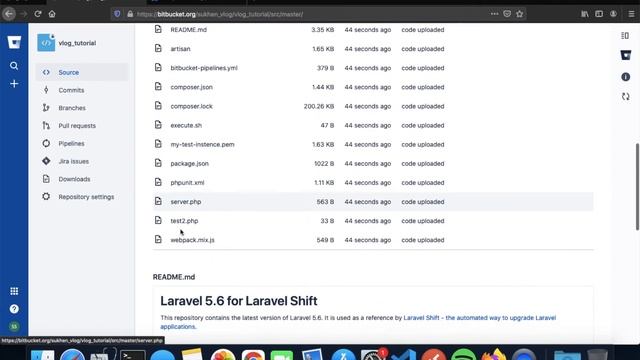Image resolution: width=640 pixels, height=360 pixels.
Task: Click the browser forward button
Action: coord(24,14)
